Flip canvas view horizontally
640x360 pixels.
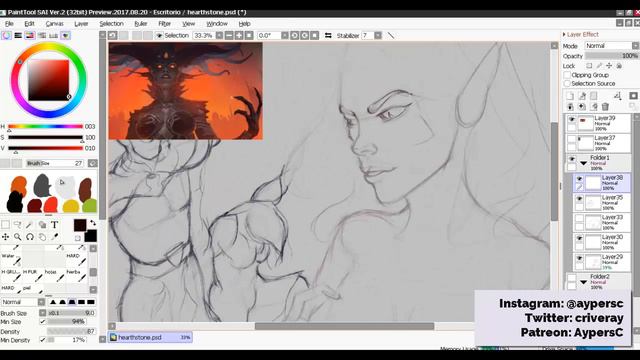point(328,36)
